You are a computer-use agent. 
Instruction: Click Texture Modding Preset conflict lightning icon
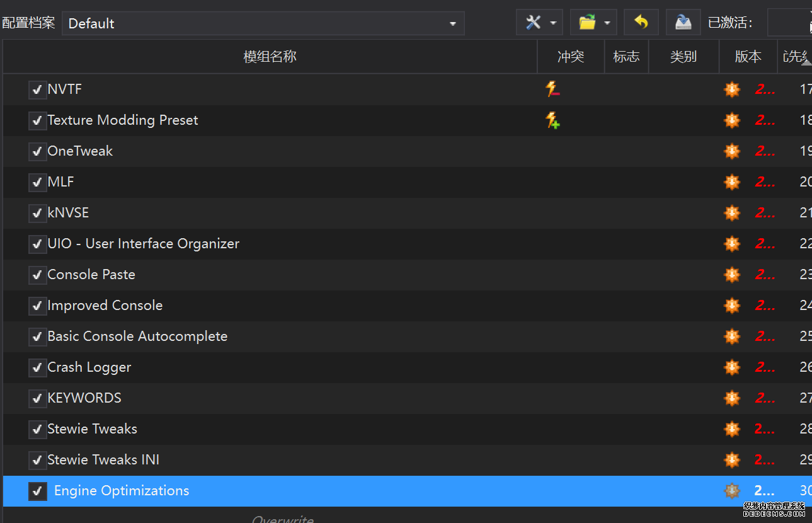(552, 120)
